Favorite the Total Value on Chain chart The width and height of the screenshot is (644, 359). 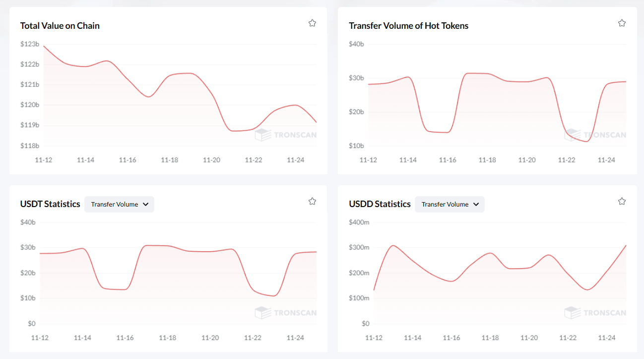(312, 23)
